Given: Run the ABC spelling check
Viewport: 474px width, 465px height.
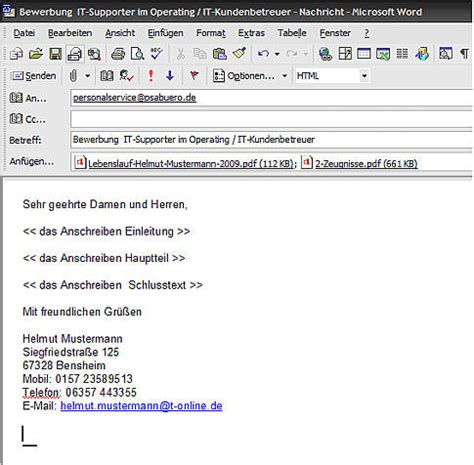Looking at the screenshot, I should [x=156, y=54].
